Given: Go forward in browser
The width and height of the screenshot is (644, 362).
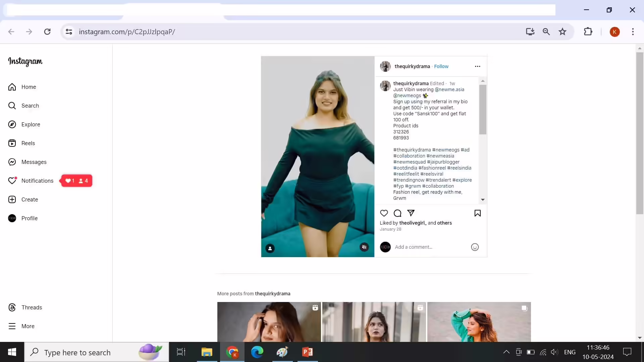Looking at the screenshot, I should click(29, 32).
